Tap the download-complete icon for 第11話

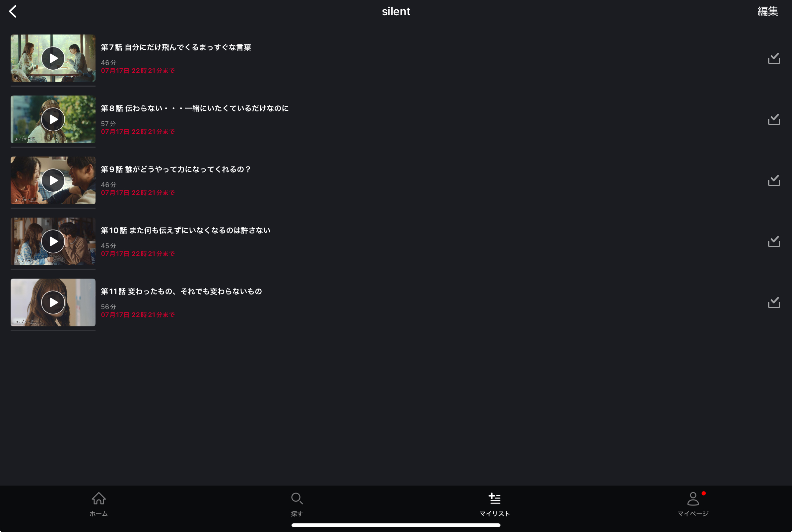pyautogui.click(x=774, y=302)
